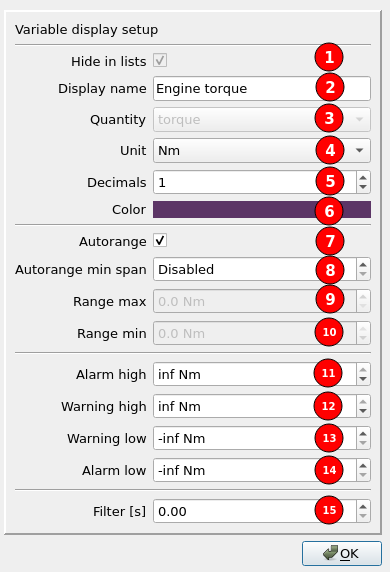Open the Unit dropdown showing Nm
The height and width of the screenshot is (572, 390).
coord(262,150)
